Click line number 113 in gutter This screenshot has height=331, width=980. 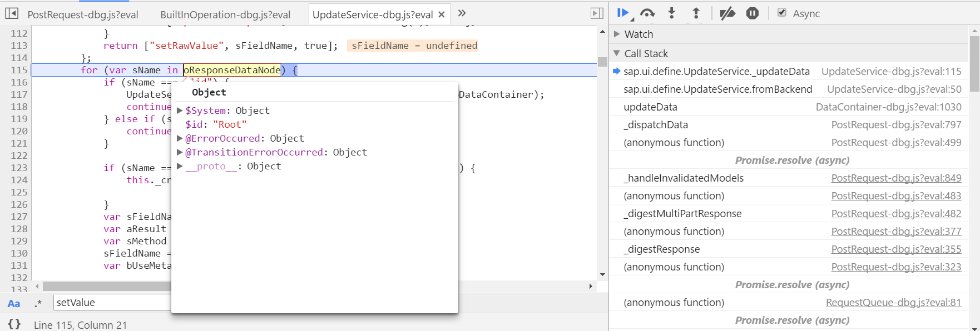(19, 46)
